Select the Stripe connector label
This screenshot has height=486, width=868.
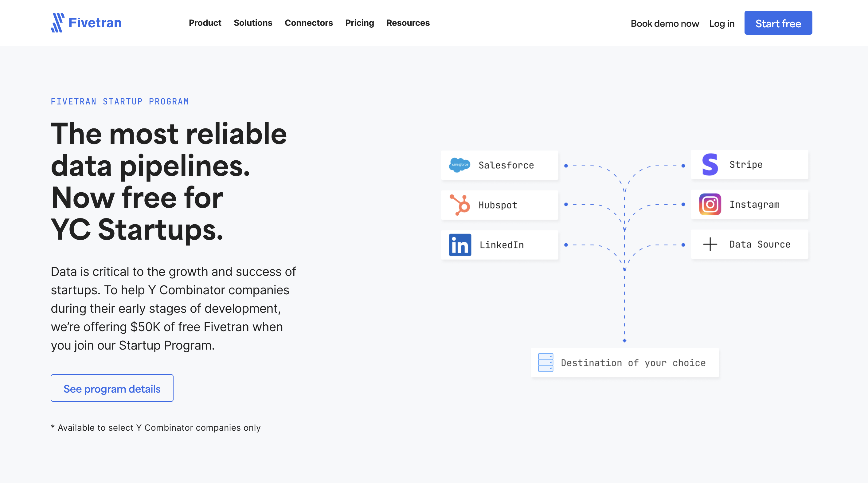pos(746,164)
